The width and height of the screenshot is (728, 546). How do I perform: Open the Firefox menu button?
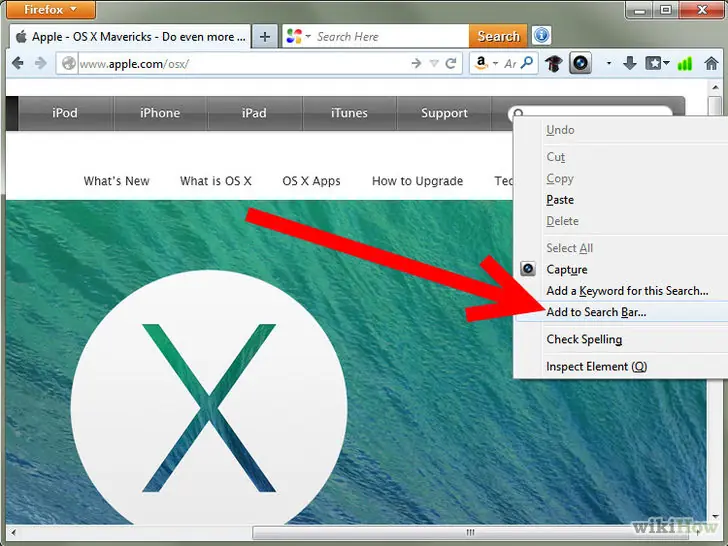click(52, 9)
